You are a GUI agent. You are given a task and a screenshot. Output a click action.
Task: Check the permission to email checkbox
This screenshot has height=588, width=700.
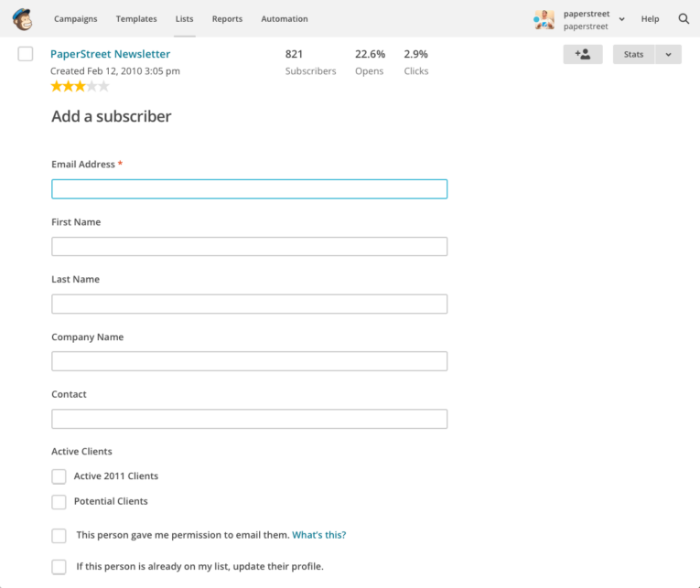pyautogui.click(x=59, y=536)
